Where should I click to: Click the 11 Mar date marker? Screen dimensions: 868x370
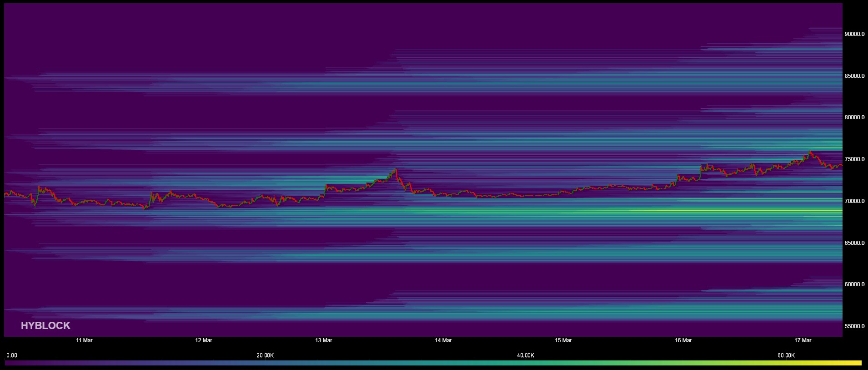[x=84, y=340]
